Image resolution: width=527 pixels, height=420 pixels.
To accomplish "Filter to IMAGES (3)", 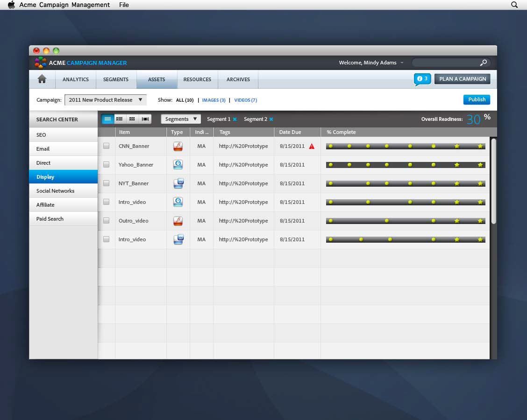I will click(x=214, y=100).
